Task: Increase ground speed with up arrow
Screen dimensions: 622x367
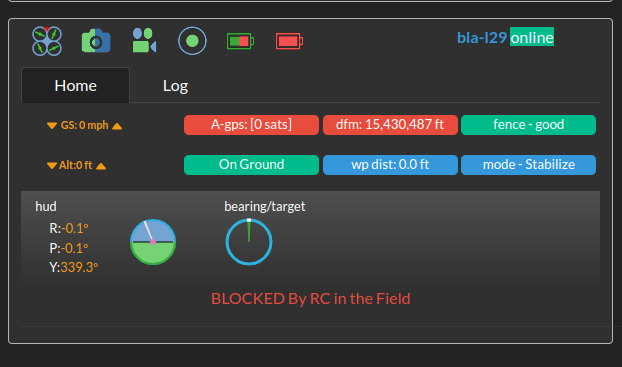Action: 117,126
